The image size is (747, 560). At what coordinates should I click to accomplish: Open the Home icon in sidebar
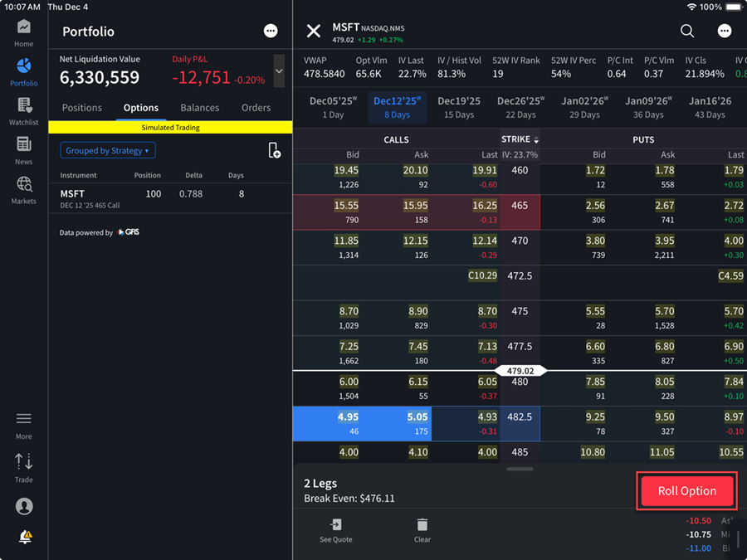[x=24, y=27]
